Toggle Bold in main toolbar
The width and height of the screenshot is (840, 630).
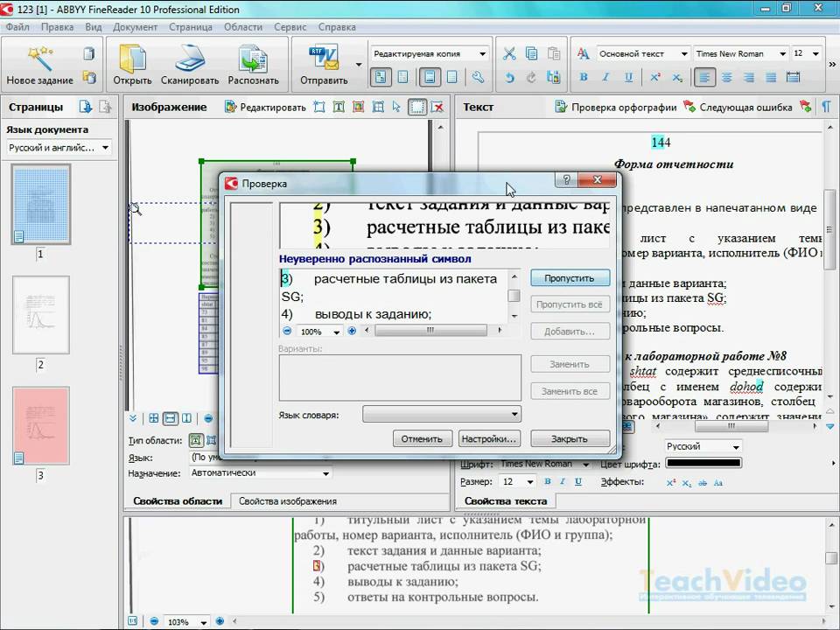584,77
